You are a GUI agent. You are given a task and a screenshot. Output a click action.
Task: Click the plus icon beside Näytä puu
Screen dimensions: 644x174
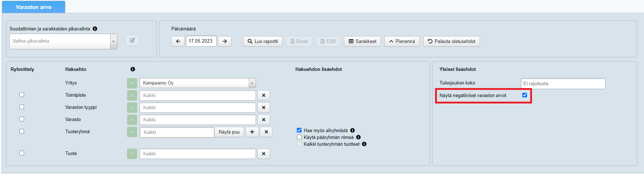click(x=252, y=132)
